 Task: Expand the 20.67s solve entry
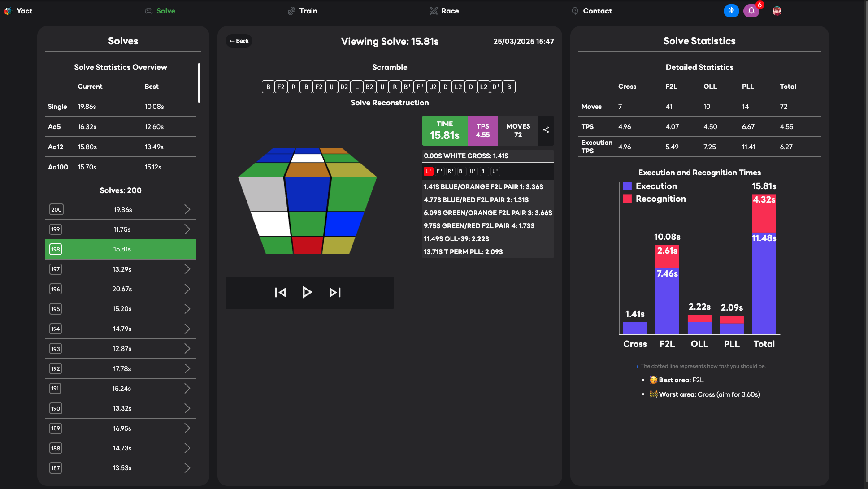click(187, 289)
